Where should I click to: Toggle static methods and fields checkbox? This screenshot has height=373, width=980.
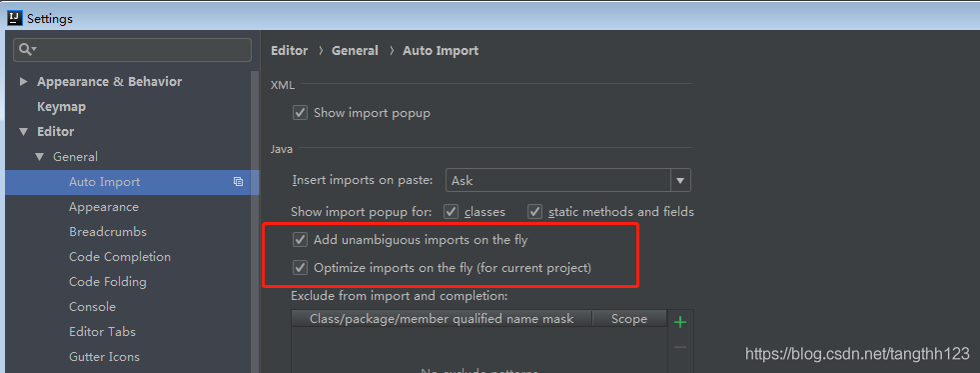[535, 212]
